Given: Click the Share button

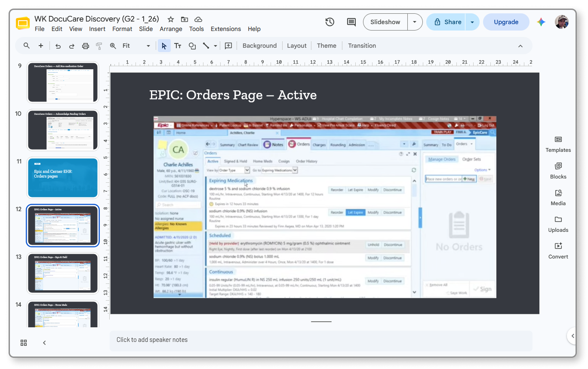Looking at the screenshot, I should (x=447, y=22).
